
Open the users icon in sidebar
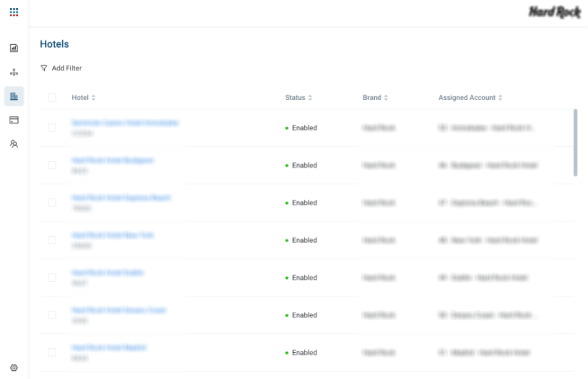[14, 144]
